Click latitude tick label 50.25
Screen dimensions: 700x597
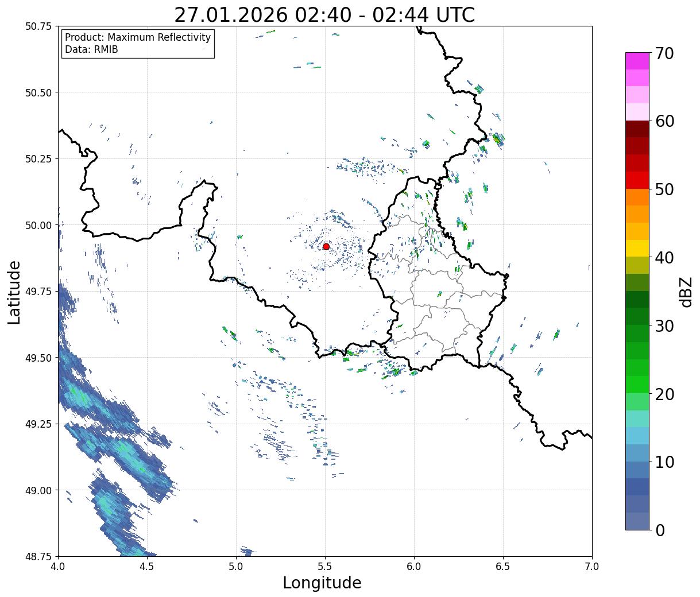pyautogui.click(x=38, y=159)
